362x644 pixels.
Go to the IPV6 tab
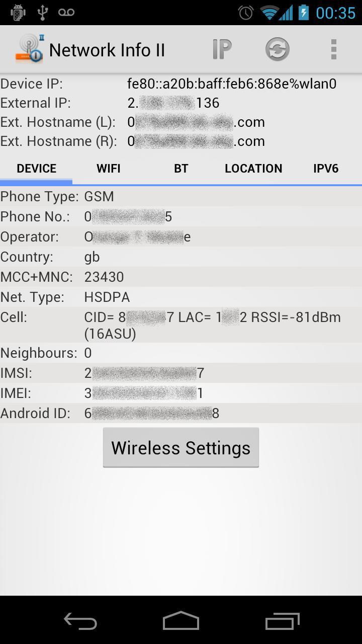(326, 169)
